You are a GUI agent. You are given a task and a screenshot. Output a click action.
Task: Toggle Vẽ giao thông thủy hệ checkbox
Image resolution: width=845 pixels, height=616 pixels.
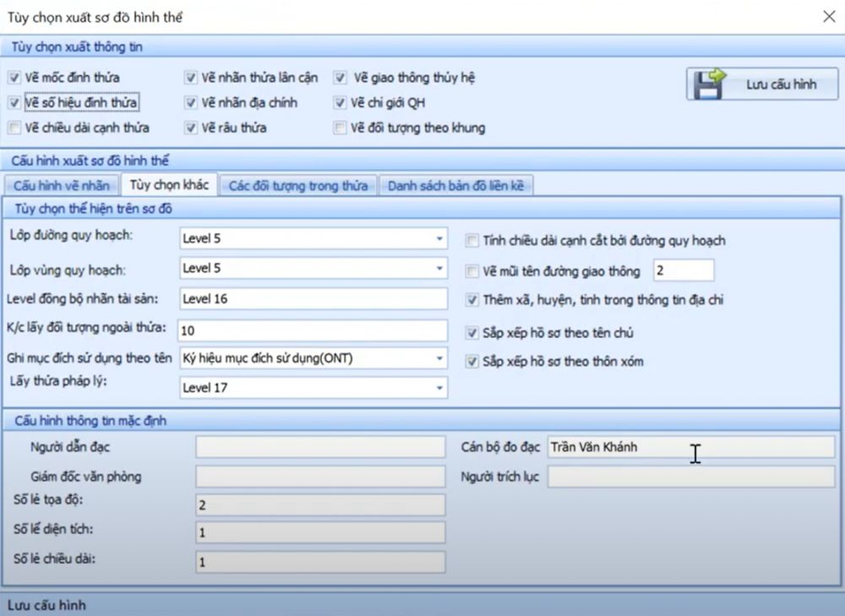[x=340, y=78]
